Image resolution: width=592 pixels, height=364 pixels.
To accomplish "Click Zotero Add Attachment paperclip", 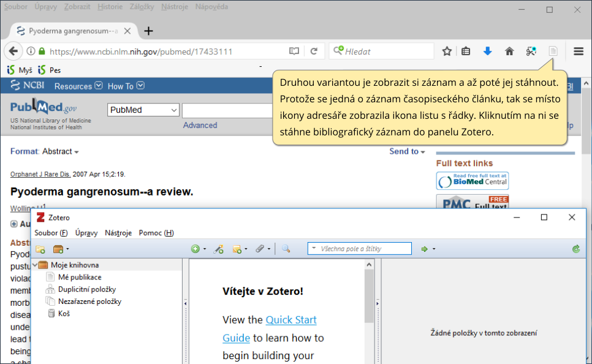I will click(x=260, y=249).
